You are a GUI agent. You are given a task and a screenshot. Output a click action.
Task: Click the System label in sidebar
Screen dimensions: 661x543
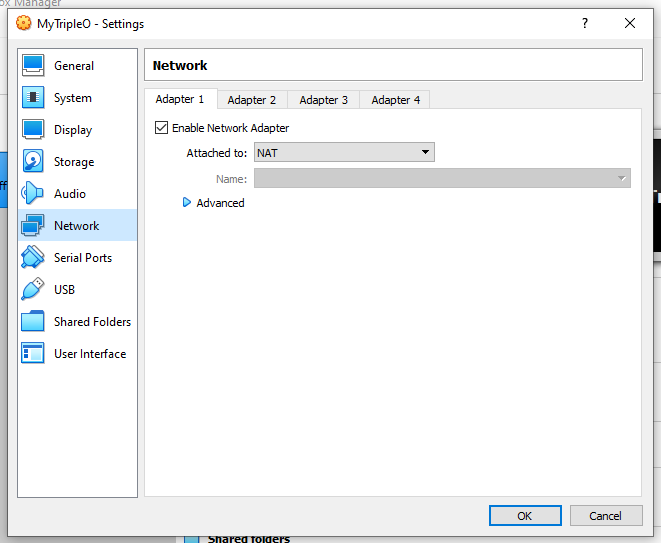click(73, 98)
